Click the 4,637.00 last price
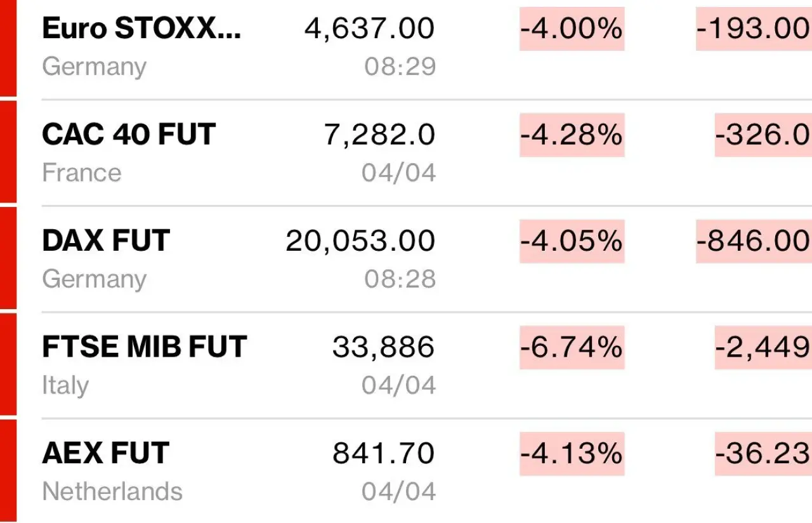The height and width of the screenshot is (523, 812). [x=370, y=29]
